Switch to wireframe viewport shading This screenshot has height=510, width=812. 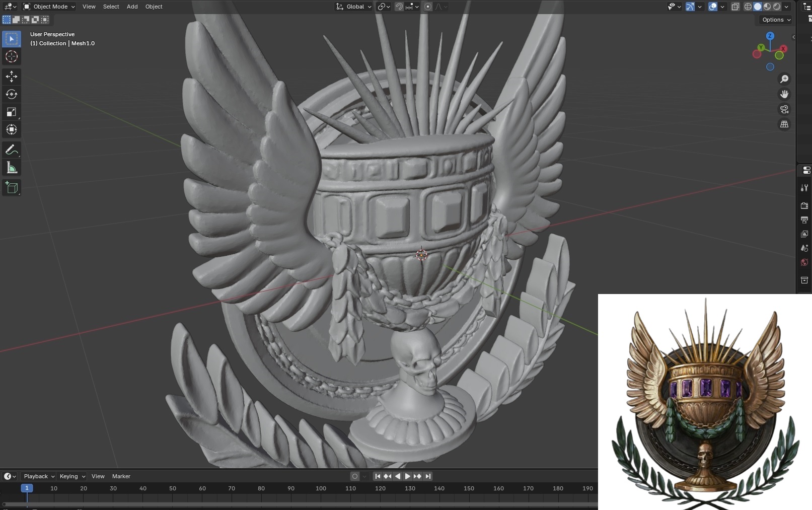(x=748, y=7)
